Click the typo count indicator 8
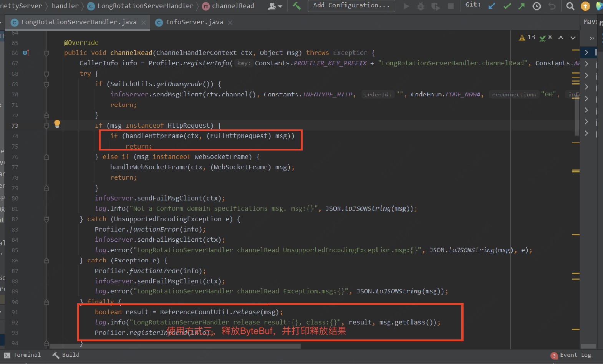 tap(546, 37)
